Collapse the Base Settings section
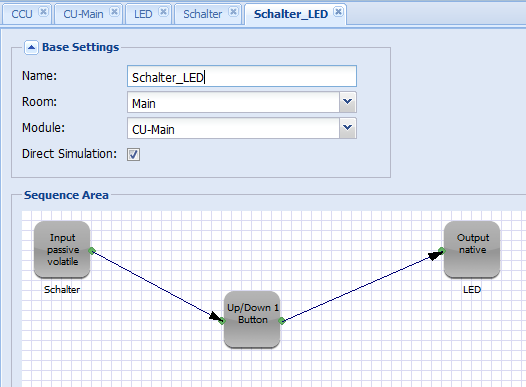The width and height of the screenshot is (526, 387). 31,48
